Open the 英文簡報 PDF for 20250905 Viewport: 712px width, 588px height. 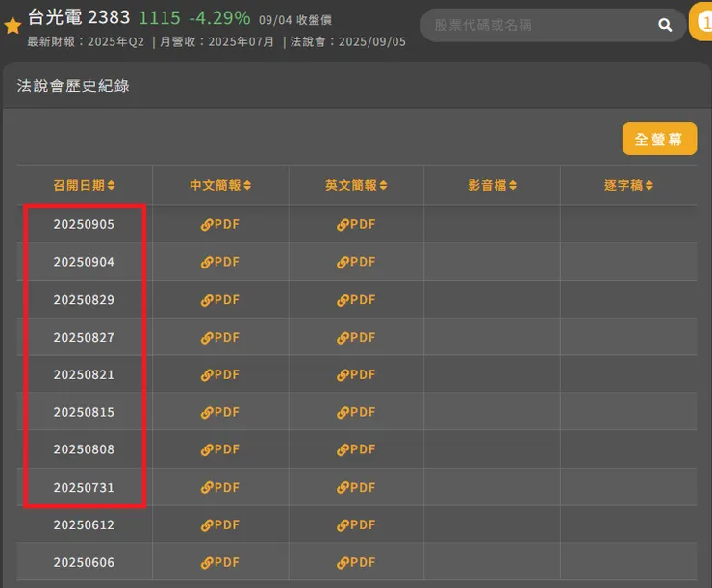[x=356, y=224]
